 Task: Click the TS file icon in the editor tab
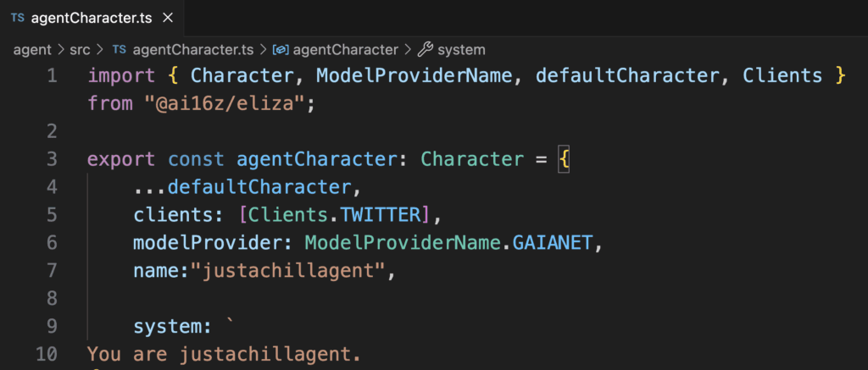17,17
